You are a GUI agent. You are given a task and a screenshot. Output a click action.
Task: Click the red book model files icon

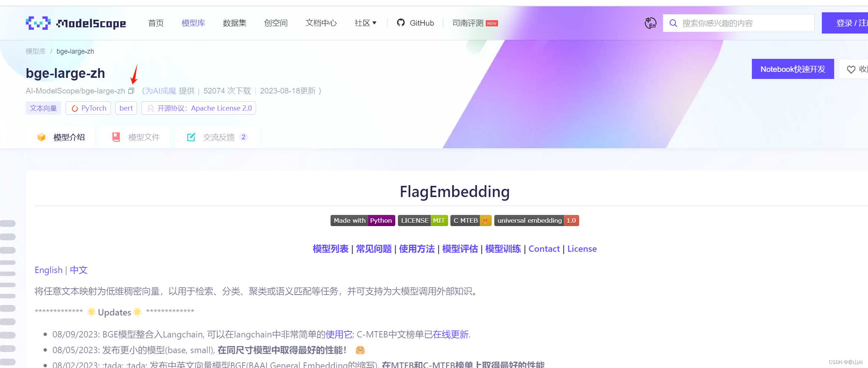tap(116, 137)
